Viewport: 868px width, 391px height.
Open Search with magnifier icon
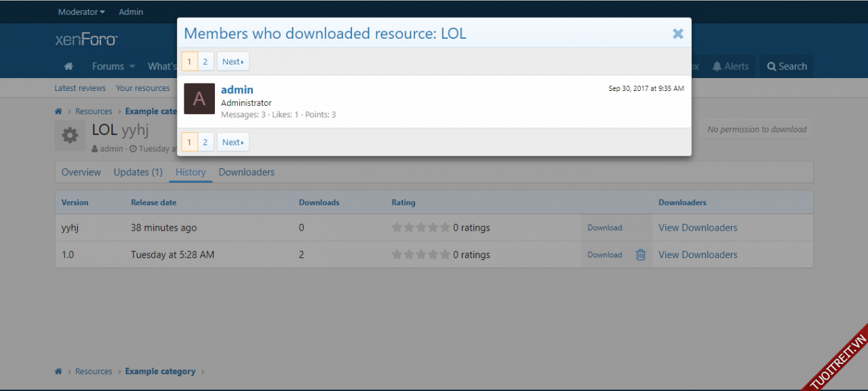tap(772, 67)
